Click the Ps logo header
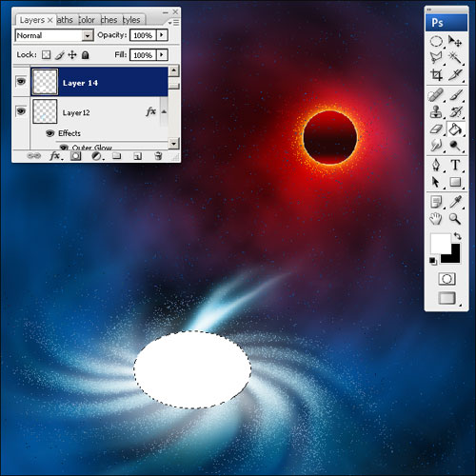Screen dimensions: 476x476 point(446,23)
